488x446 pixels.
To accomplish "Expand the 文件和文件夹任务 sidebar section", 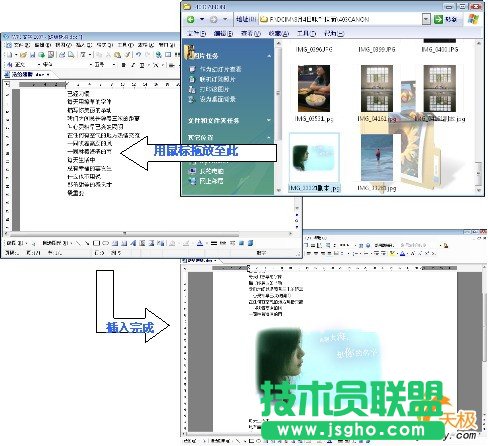I will (x=269, y=120).
